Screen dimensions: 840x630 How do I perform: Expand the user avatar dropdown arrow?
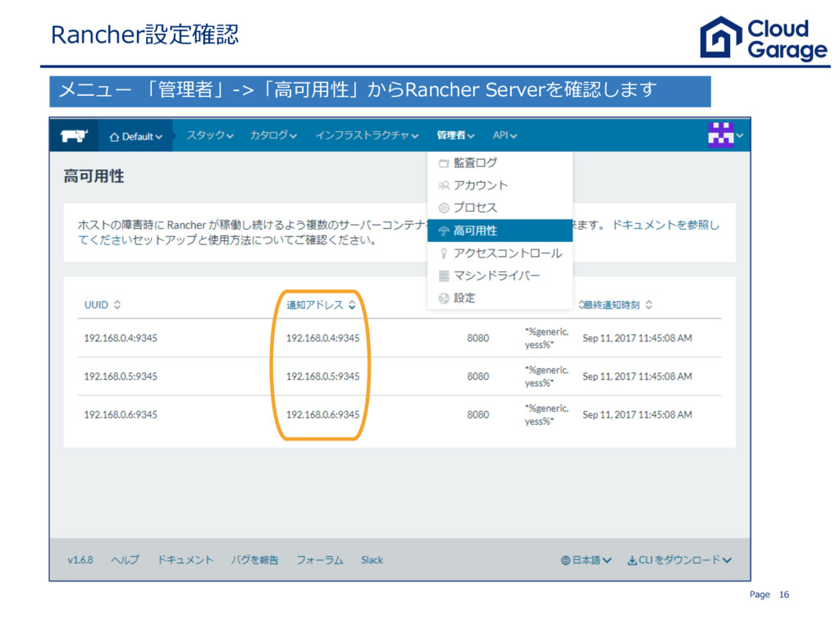coord(740,135)
